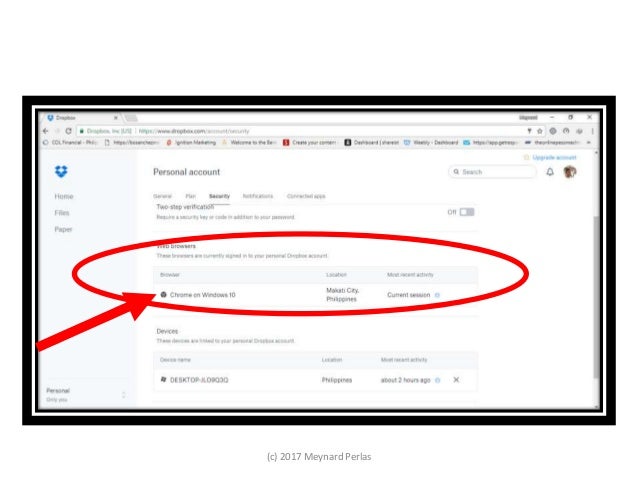Click the Current session text
The width and height of the screenshot is (638, 479).
tap(409, 295)
